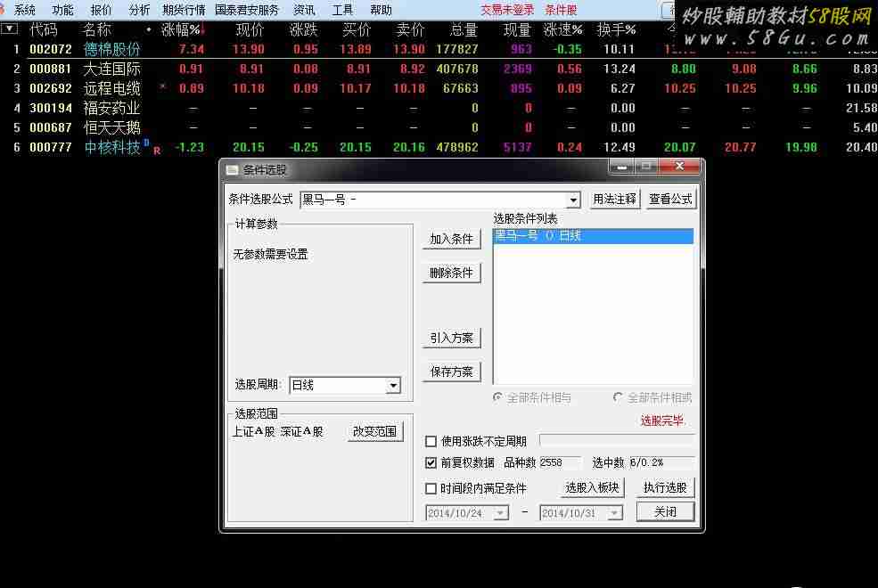This screenshot has width=878, height=588.
Task: Open the 国泰君安服务 menu
Action: tap(247, 10)
